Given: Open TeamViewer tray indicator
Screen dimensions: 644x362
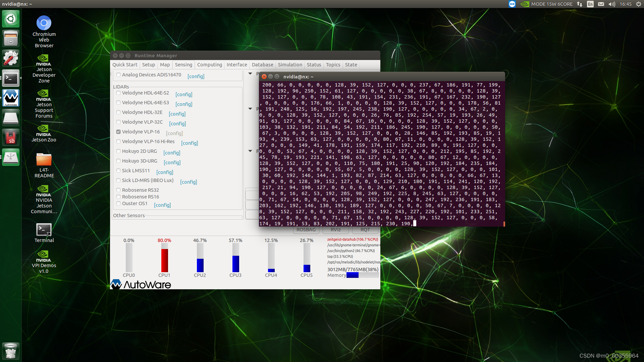Looking at the screenshot, I should point(512,4).
